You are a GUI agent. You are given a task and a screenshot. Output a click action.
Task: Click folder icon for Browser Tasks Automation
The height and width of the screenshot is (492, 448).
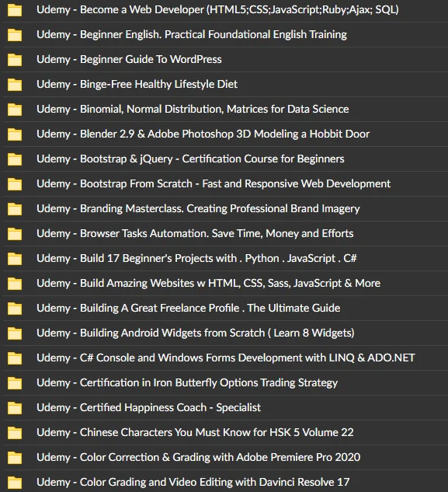(x=15, y=234)
